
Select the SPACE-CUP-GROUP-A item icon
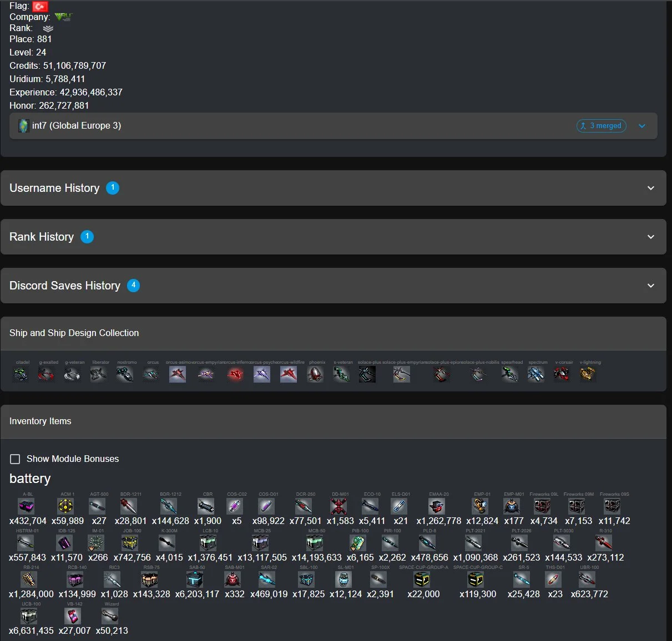(422, 579)
